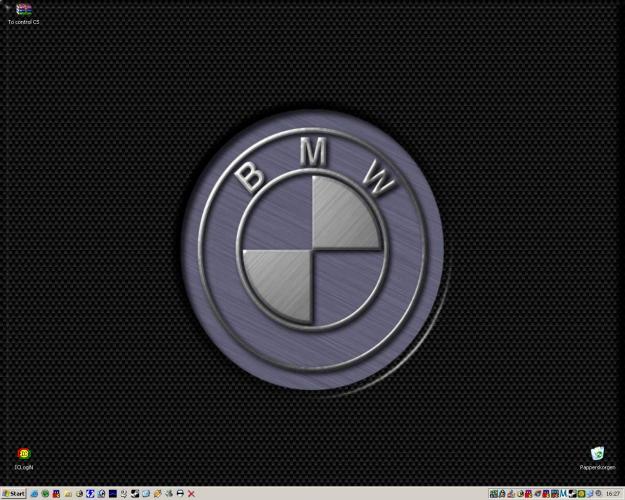Click the dark blue square quick launch icon
Viewport: 625px width, 500px height.
pos(112,493)
